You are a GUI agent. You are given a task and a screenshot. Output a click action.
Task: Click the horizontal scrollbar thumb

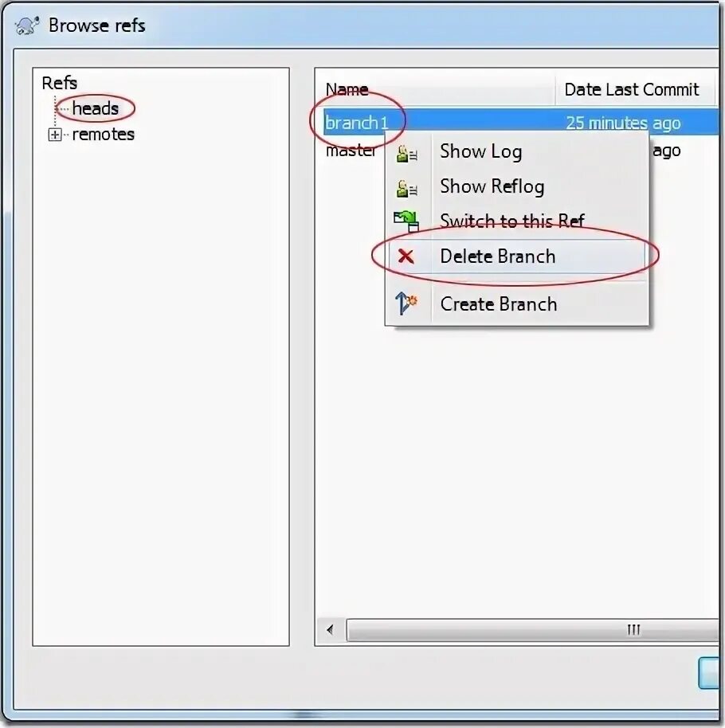(x=532, y=630)
